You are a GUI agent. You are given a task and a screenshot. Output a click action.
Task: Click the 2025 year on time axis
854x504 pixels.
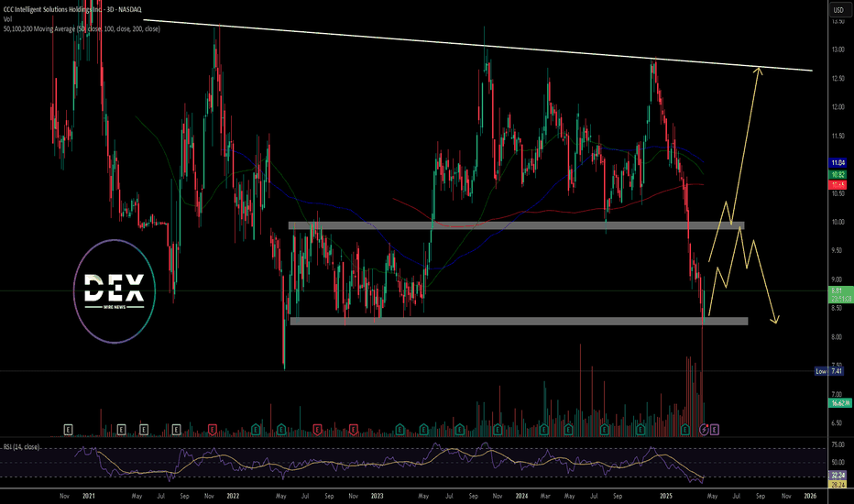(x=665, y=496)
